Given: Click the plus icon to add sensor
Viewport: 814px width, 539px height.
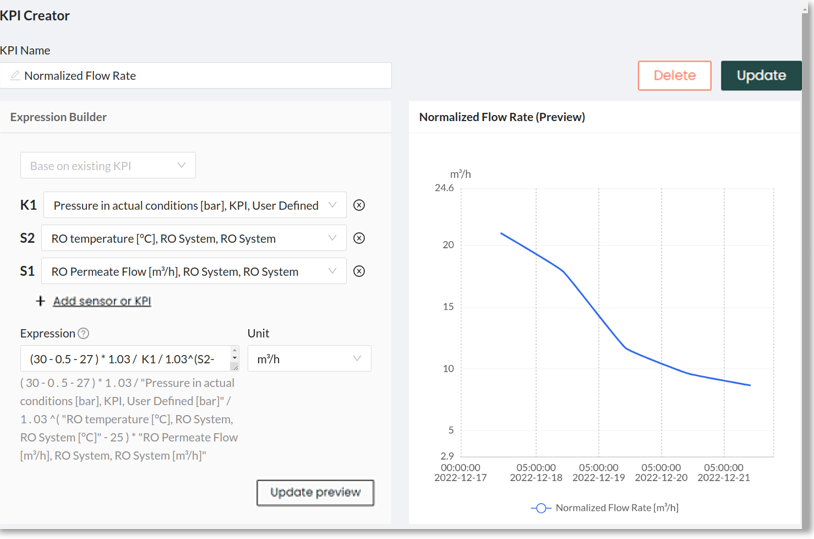Looking at the screenshot, I should pyautogui.click(x=40, y=301).
